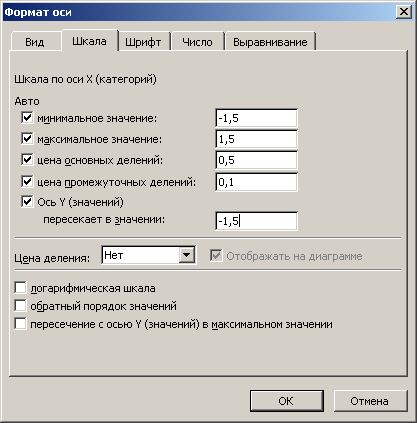Open the Шрифт tab
This screenshot has width=417, height=423.
point(143,42)
